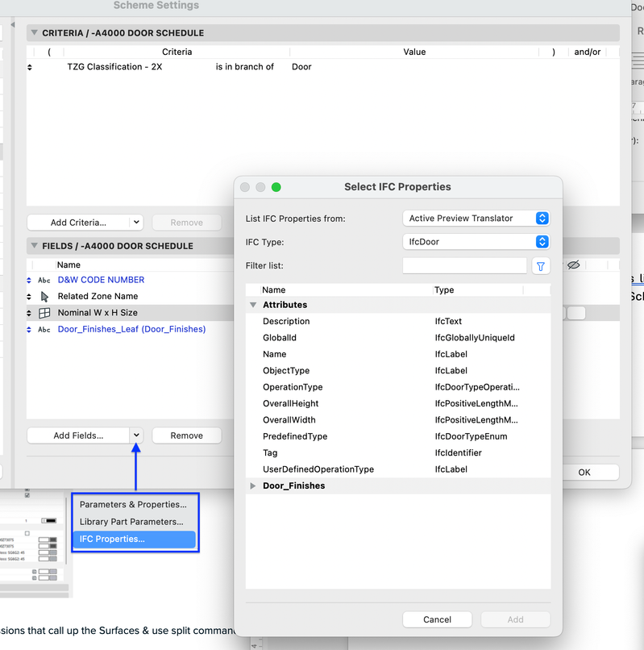Select the OverallHeight attribute row
This screenshot has height=650, width=644.
398,404
